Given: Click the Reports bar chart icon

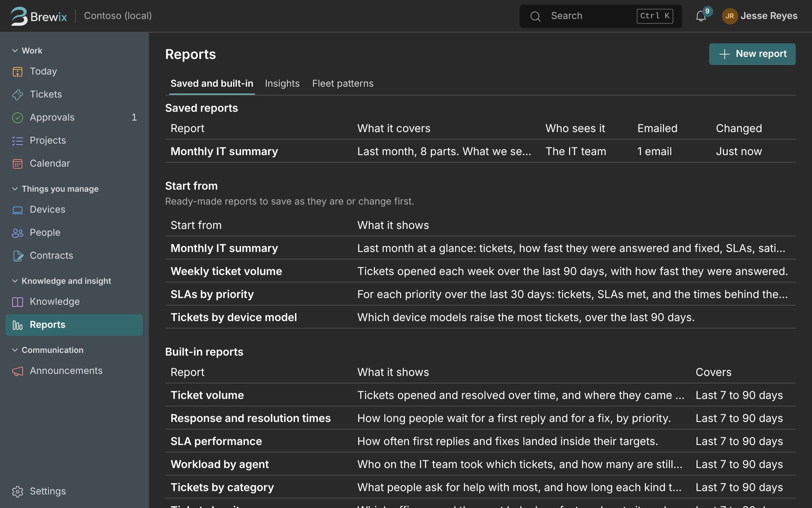Looking at the screenshot, I should click(18, 325).
